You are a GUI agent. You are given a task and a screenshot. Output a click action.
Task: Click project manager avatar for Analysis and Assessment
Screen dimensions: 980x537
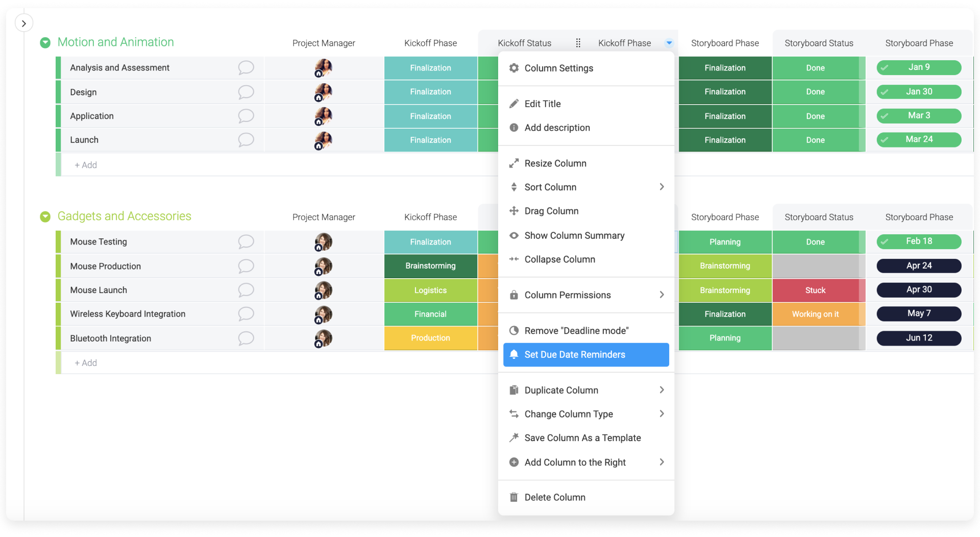click(323, 67)
